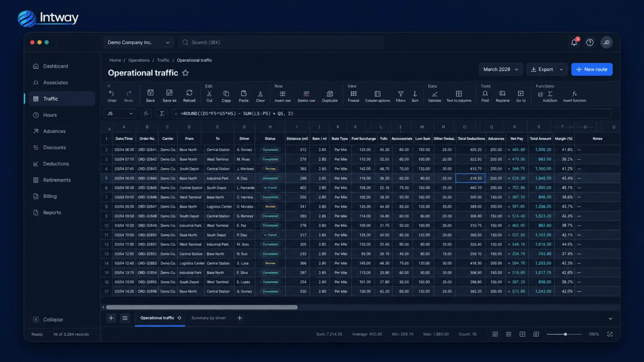The width and height of the screenshot is (644, 362).
Task: Click the Undo toolbar icon
Action: tap(111, 93)
